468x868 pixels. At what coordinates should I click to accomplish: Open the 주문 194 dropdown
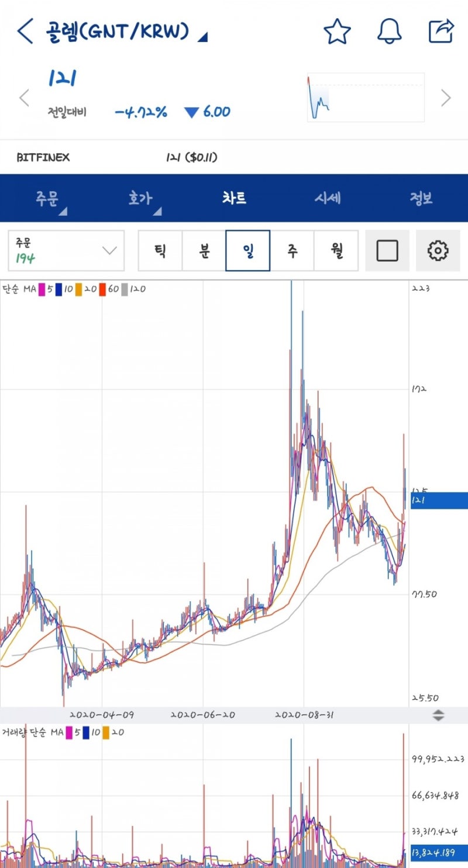[66, 250]
